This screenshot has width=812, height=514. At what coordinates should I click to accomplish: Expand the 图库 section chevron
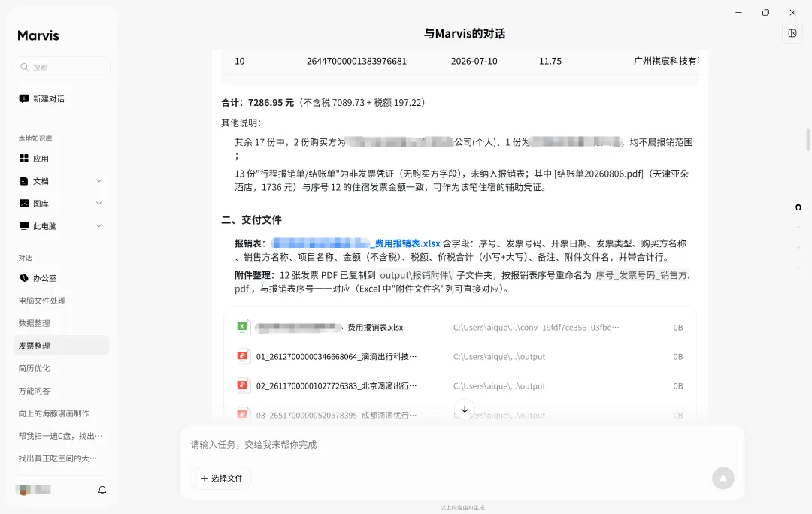[99, 204]
